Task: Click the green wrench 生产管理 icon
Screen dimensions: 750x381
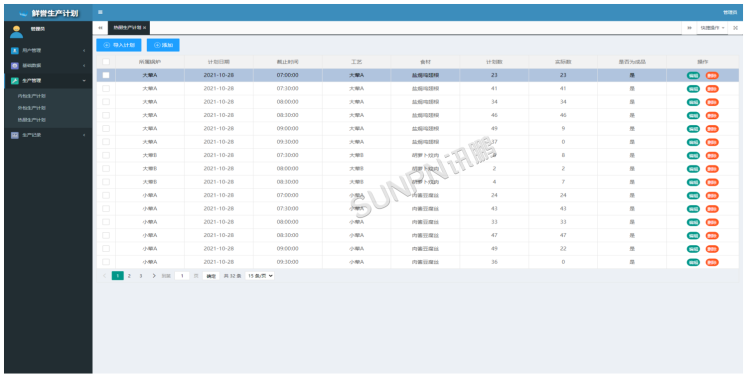Action: coord(15,81)
